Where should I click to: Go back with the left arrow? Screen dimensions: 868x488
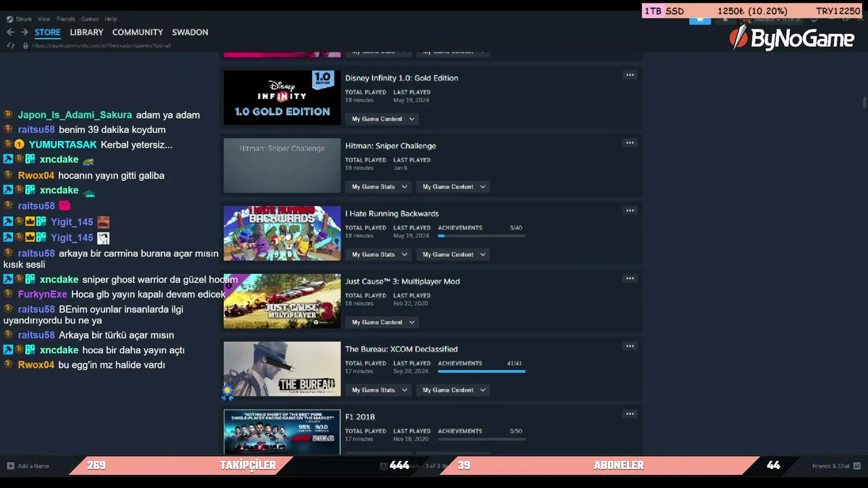coord(10,32)
